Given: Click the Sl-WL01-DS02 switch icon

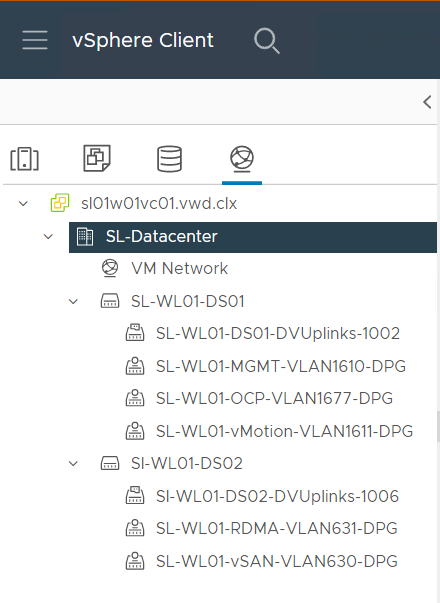Looking at the screenshot, I should click(110, 463).
